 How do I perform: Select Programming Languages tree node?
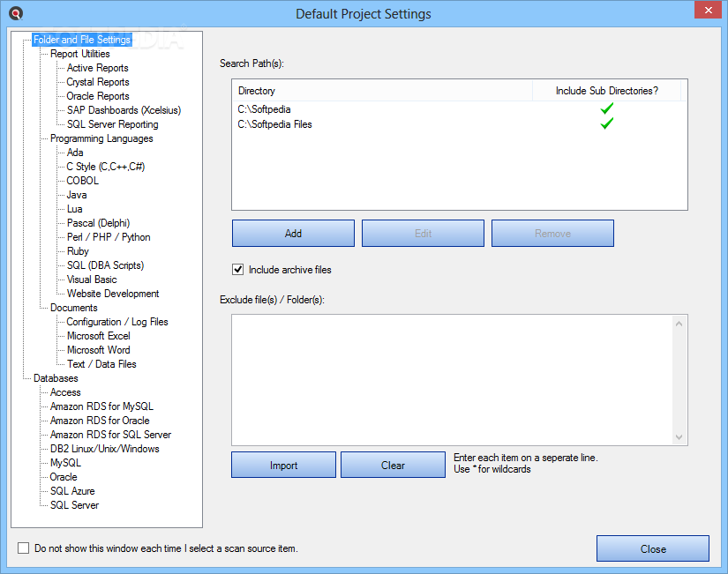(101, 138)
